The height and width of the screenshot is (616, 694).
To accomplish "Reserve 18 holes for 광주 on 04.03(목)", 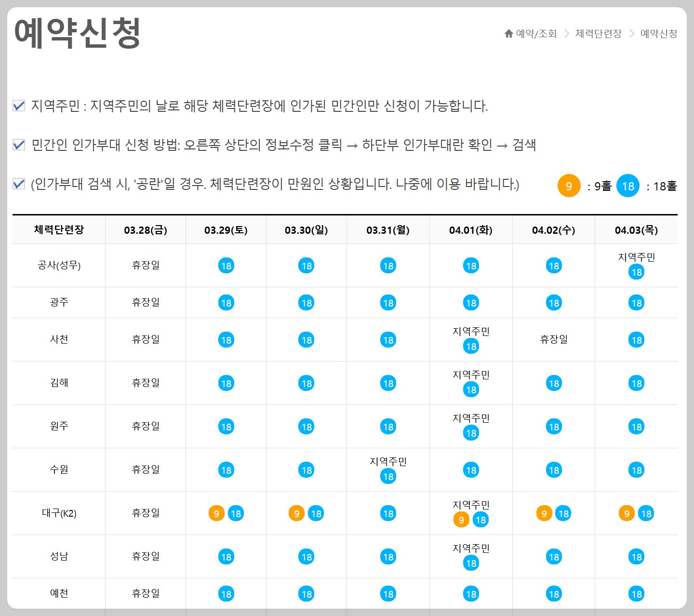I will (637, 303).
